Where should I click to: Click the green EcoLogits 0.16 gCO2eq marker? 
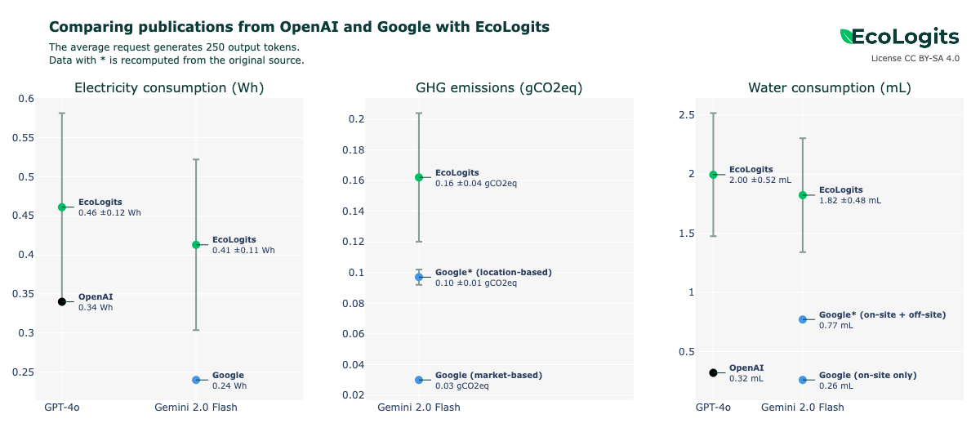419,177
